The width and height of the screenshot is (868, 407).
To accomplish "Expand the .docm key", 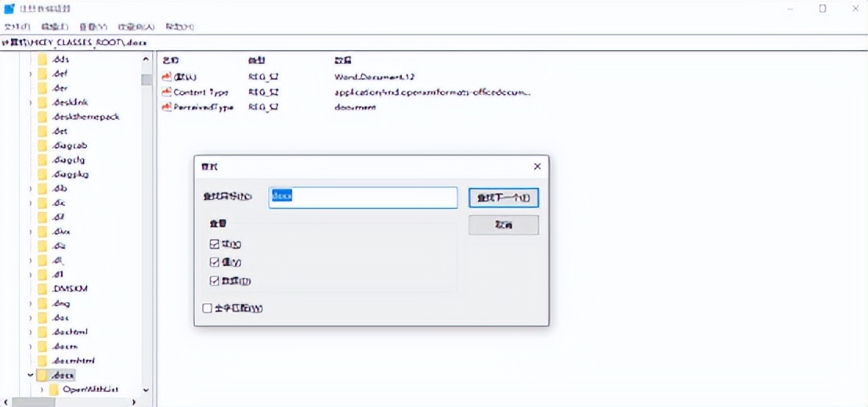I will (31, 347).
